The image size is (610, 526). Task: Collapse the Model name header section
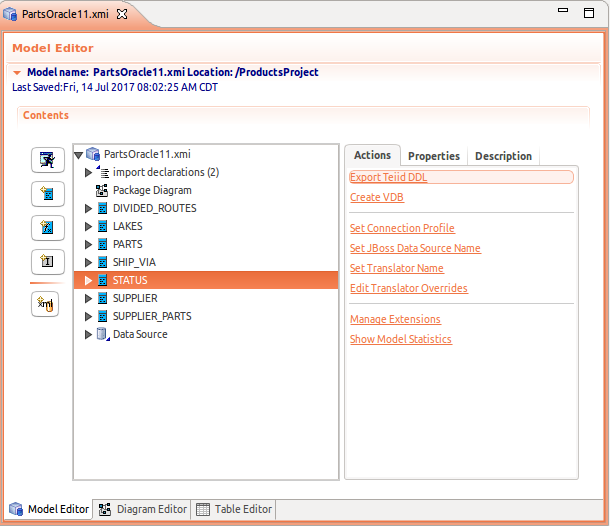(17, 73)
